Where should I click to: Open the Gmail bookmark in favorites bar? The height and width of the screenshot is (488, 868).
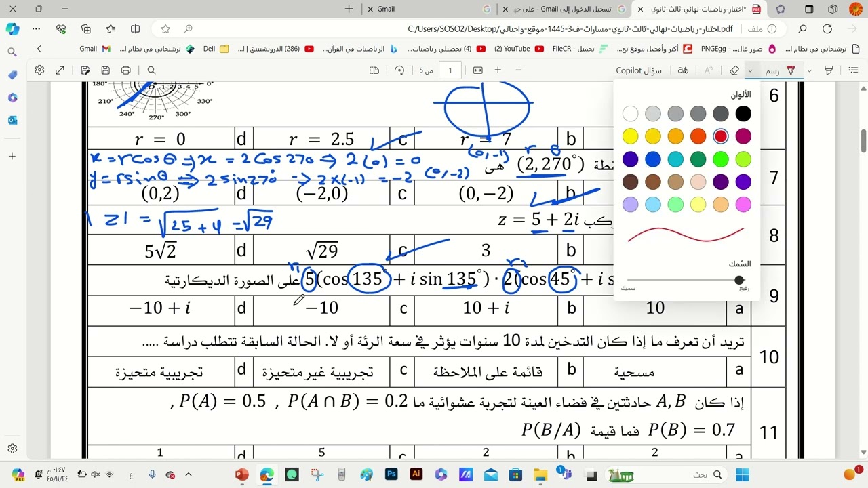95,49
